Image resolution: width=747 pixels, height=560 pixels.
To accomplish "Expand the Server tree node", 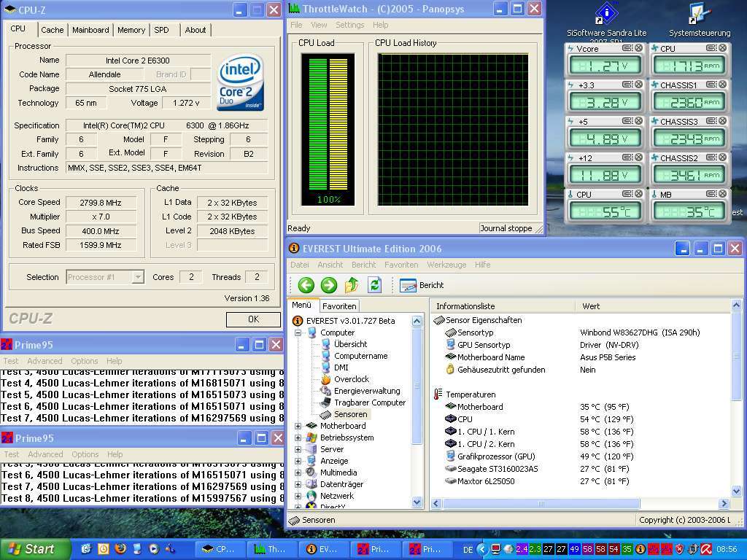I will pyautogui.click(x=298, y=449).
